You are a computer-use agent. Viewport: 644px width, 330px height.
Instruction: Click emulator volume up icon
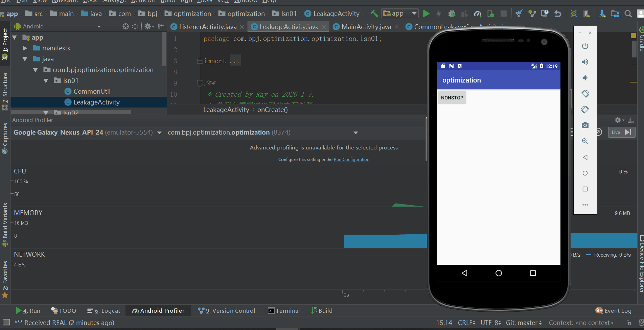[x=585, y=62]
